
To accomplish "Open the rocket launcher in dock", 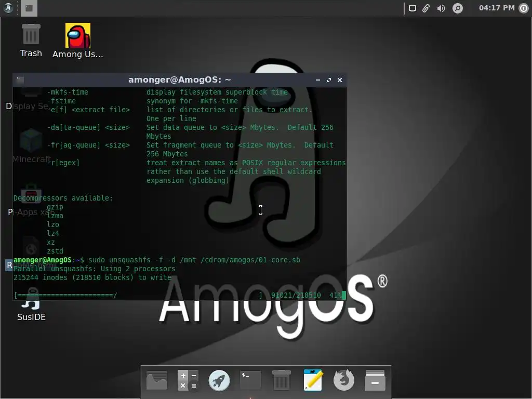I will coord(219,380).
